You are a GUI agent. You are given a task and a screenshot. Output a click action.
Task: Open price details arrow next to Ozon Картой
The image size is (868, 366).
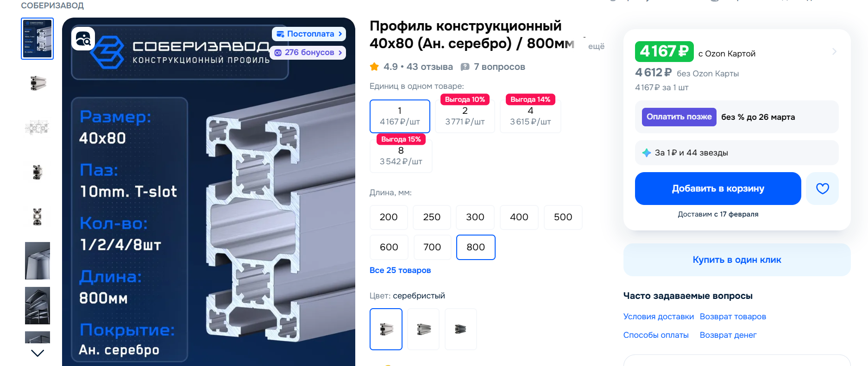coord(834,51)
